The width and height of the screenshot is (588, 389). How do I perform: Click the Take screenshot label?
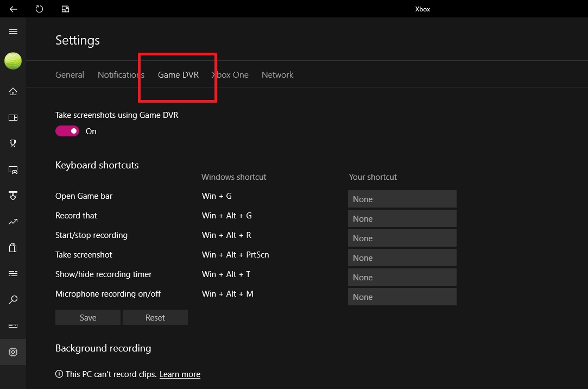click(x=84, y=255)
